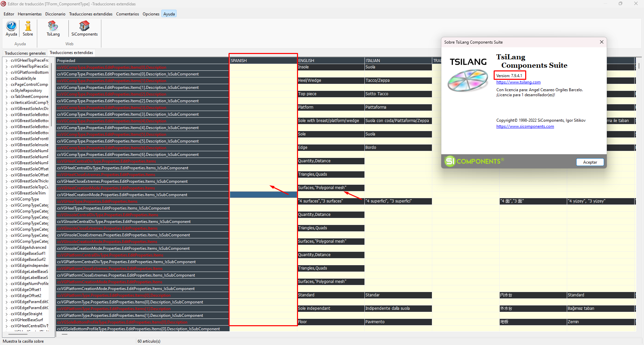Select cxVGEdgeBaseSurf1 in the tree
The width and height of the screenshot is (644, 345).
[28, 253]
